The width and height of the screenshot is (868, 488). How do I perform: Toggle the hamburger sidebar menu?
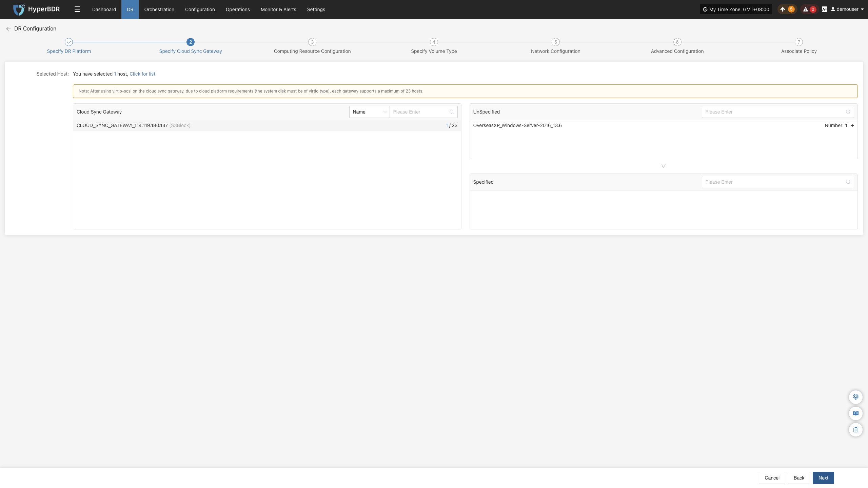pyautogui.click(x=77, y=9)
